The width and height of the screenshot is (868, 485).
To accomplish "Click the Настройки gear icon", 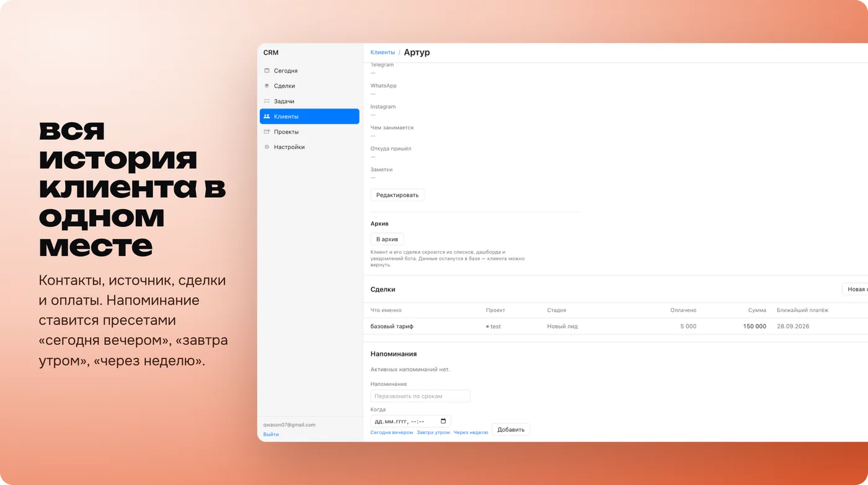I will click(x=267, y=147).
